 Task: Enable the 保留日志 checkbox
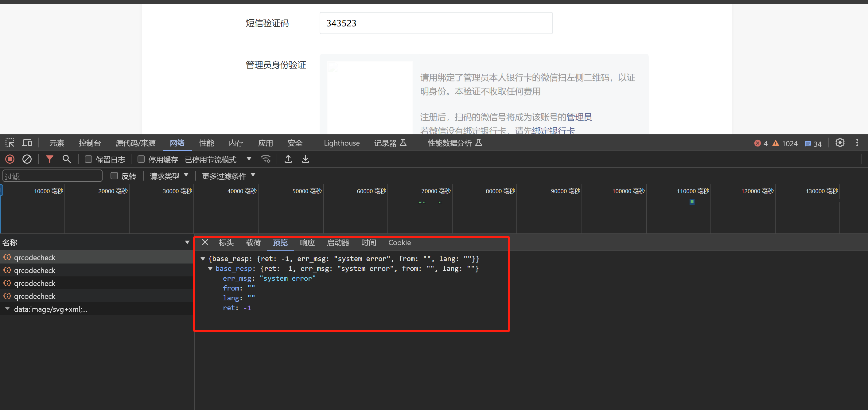pyautogui.click(x=88, y=159)
